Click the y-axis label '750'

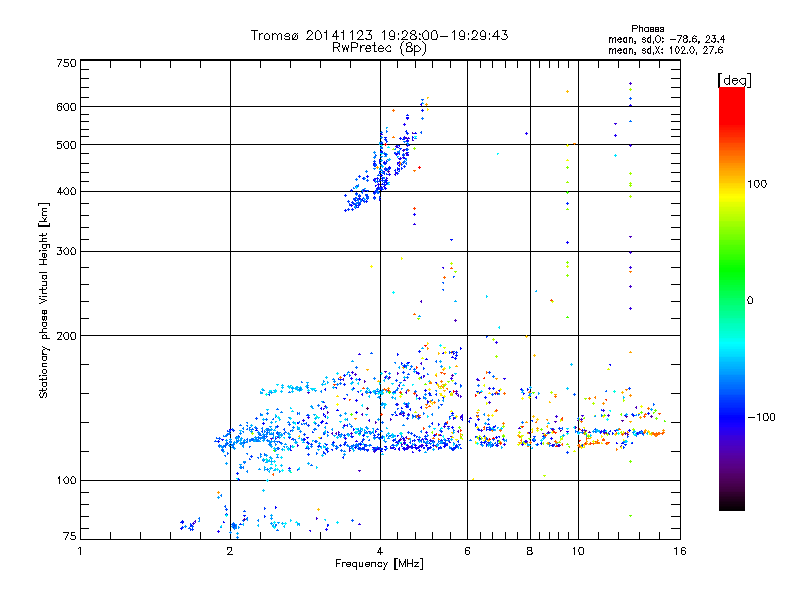pos(67,63)
